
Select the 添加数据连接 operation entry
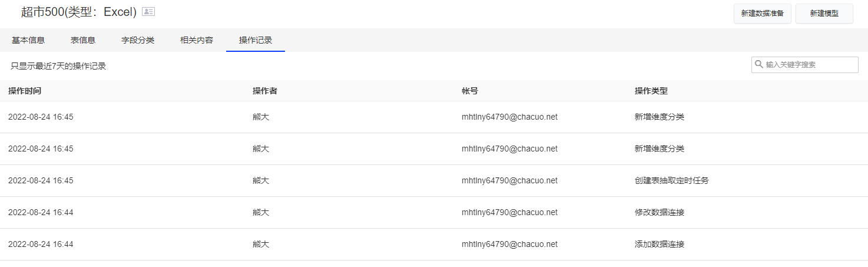pyautogui.click(x=660, y=244)
